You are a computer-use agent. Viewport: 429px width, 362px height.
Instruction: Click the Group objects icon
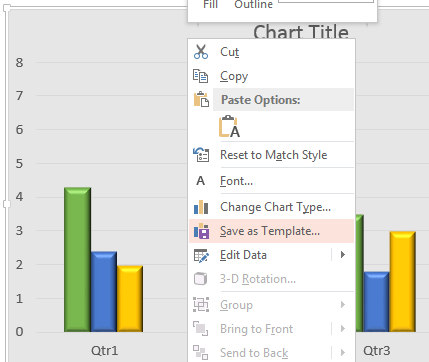click(x=201, y=305)
